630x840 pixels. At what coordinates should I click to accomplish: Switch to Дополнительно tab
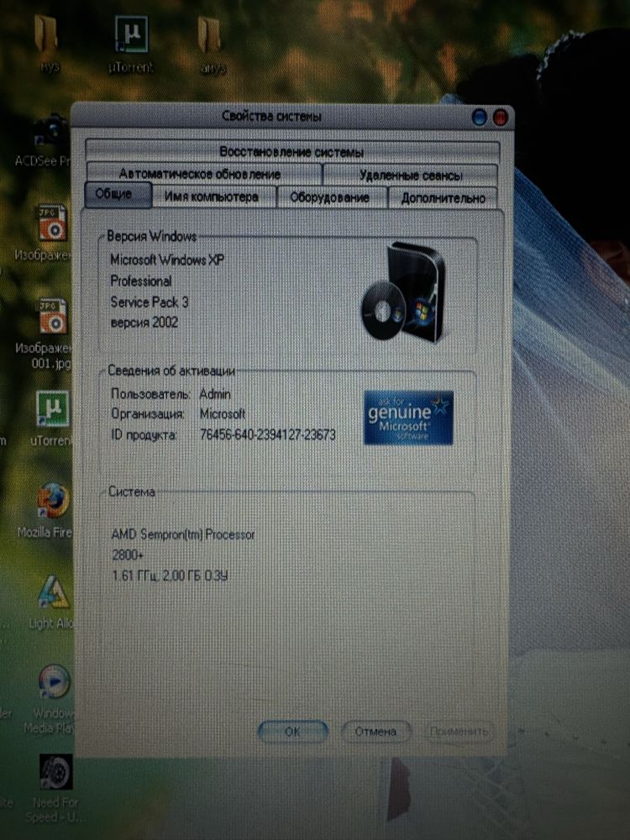[x=443, y=198]
